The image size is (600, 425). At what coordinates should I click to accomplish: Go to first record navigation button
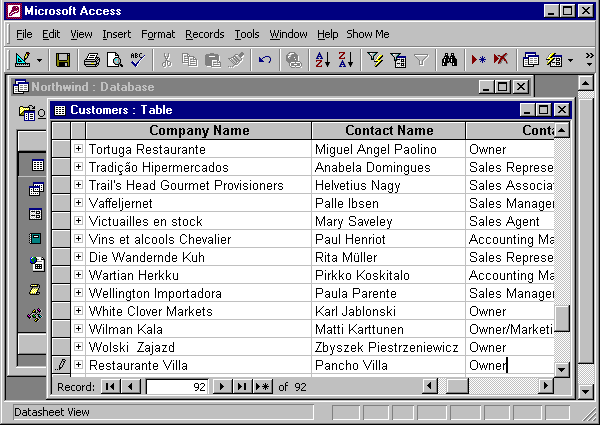(x=110, y=386)
